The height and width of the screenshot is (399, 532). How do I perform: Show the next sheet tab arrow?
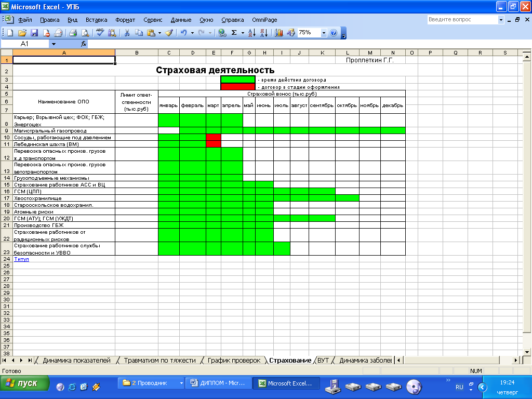pyautogui.click(x=21, y=361)
